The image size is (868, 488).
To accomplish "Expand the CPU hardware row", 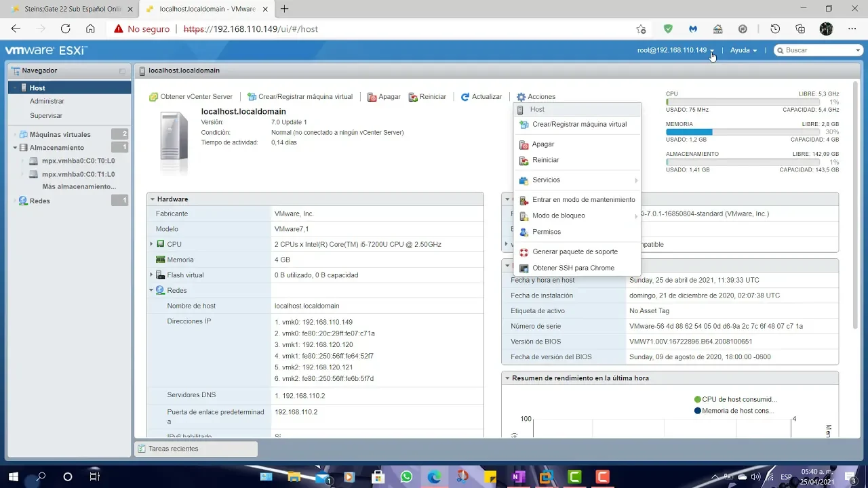I will coord(152,244).
